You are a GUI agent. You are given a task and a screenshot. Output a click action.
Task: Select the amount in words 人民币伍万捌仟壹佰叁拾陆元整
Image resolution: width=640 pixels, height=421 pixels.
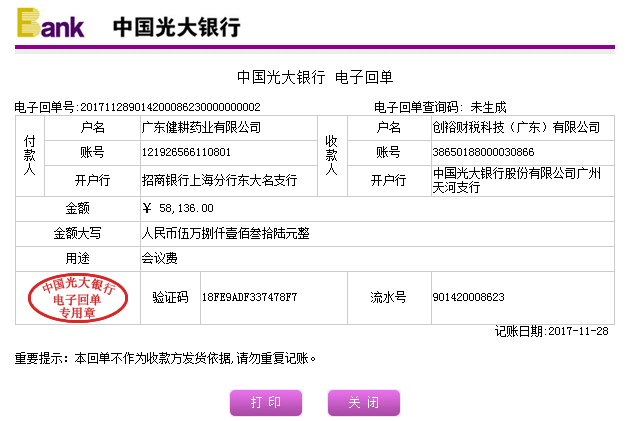tap(225, 234)
